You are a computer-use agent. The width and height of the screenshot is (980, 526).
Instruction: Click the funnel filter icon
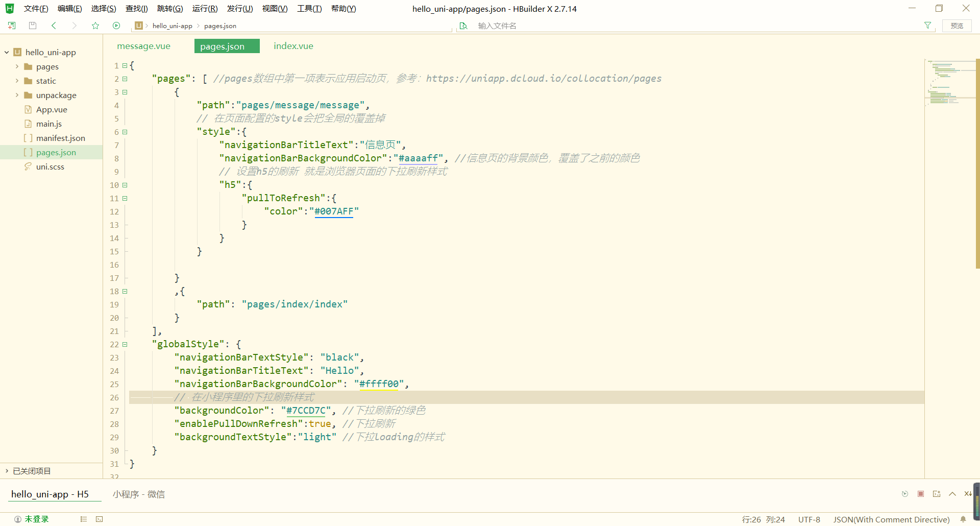click(927, 26)
